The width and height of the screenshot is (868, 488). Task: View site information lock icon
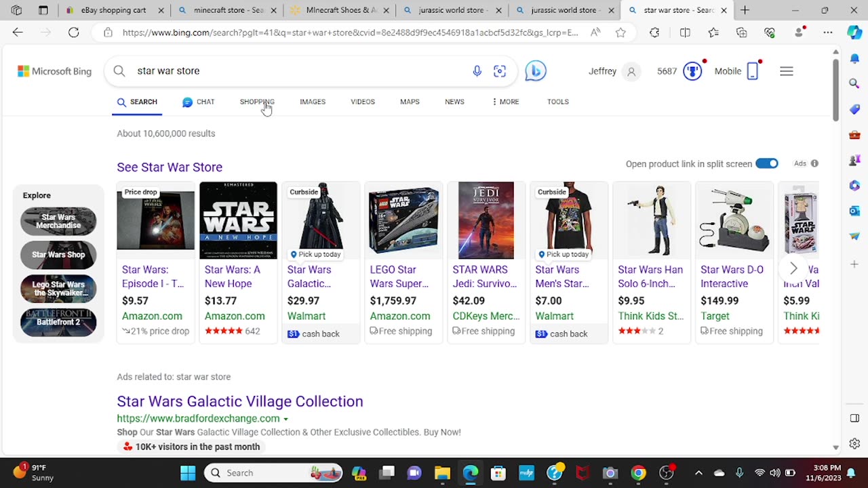(x=108, y=32)
